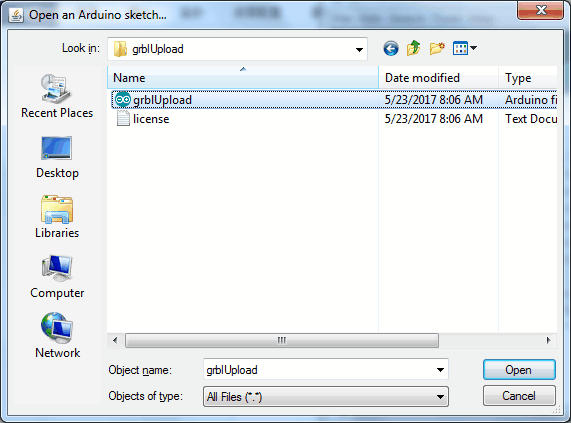Expand the Look in folder dropdown
The width and height of the screenshot is (571, 423).
[359, 49]
